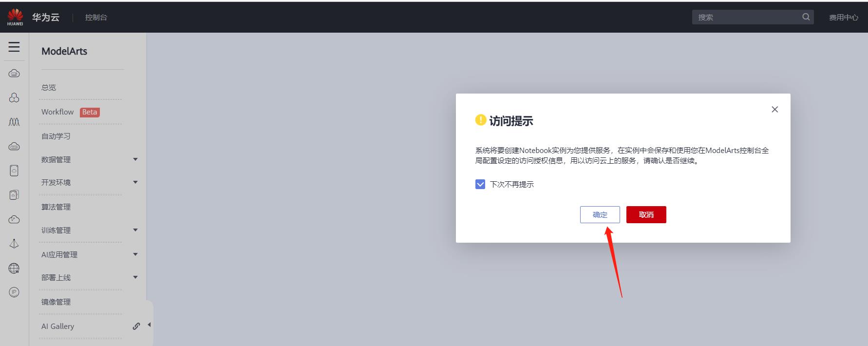Click the ModelArts sidebar title

[64, 51]
